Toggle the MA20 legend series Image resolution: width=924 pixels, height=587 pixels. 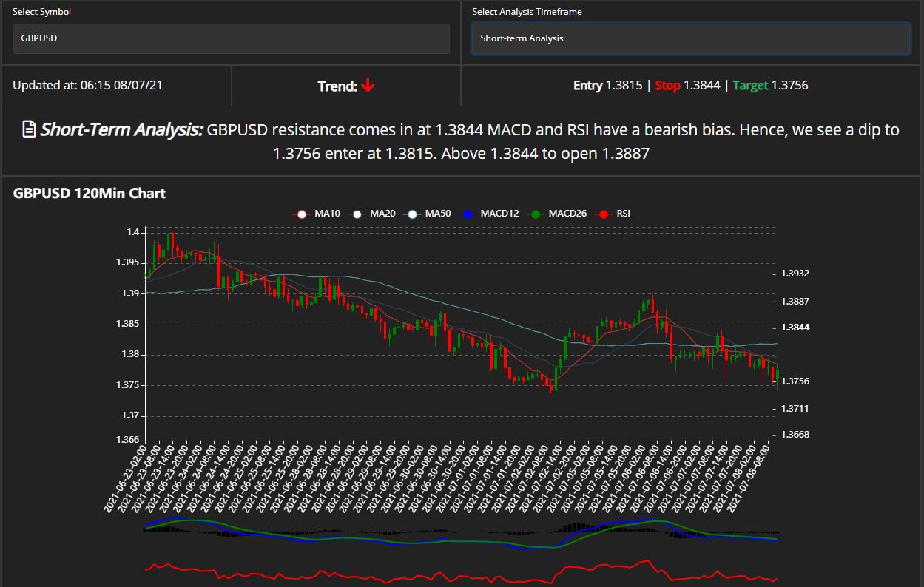pyautogui.click(x=374, y=214)
